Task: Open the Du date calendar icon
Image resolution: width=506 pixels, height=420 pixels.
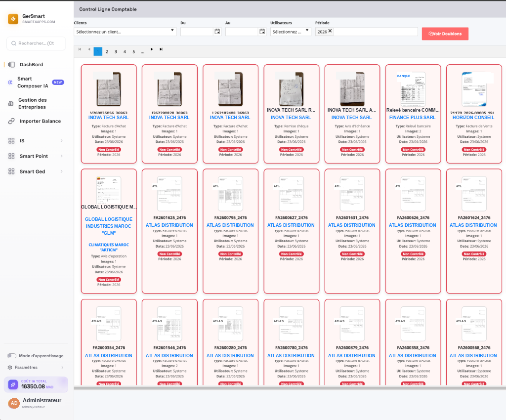Action: click(x=217, y=31)
